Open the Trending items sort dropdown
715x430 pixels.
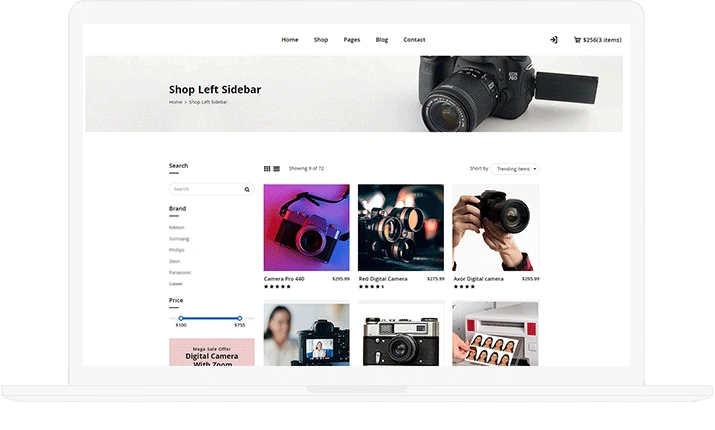coord(515,169)
